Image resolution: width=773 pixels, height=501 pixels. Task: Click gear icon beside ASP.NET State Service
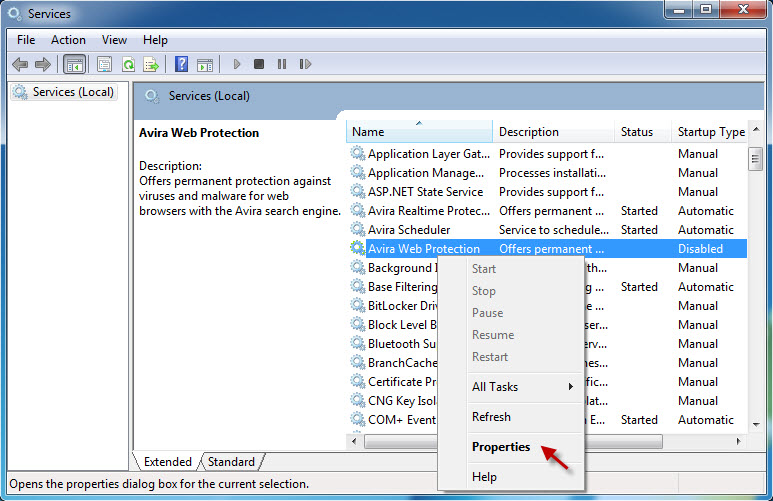357,191
